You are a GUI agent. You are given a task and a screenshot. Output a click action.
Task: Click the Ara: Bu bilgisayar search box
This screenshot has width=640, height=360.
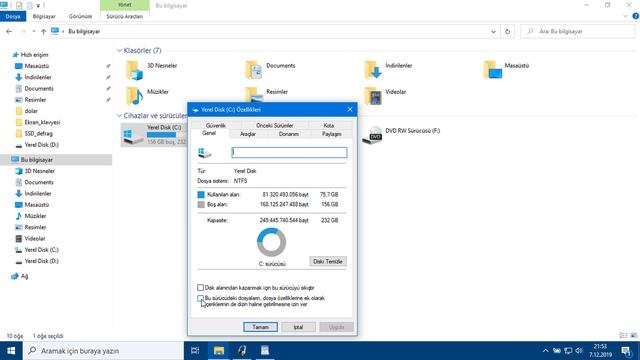point(578,31)
